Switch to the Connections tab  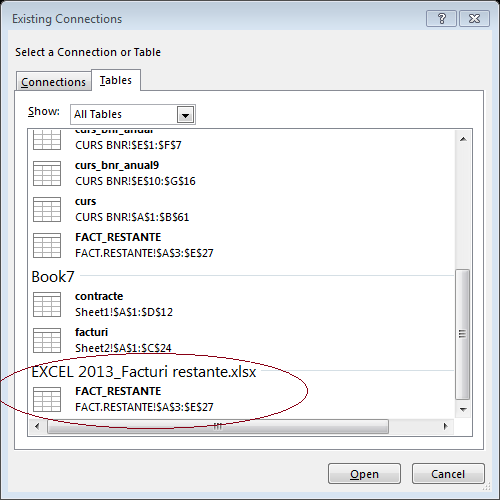[53, 82]
